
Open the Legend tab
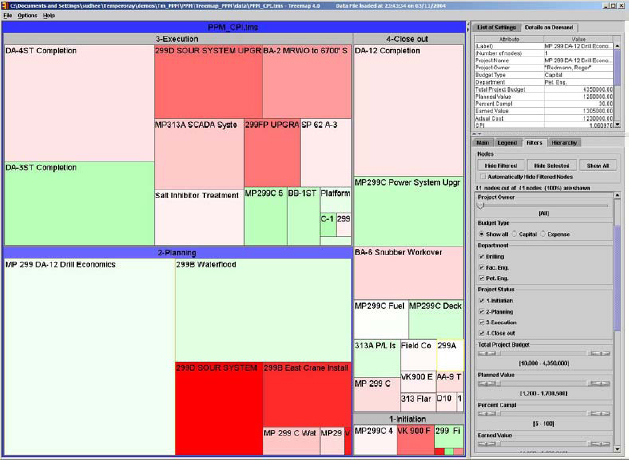point(507,143)
